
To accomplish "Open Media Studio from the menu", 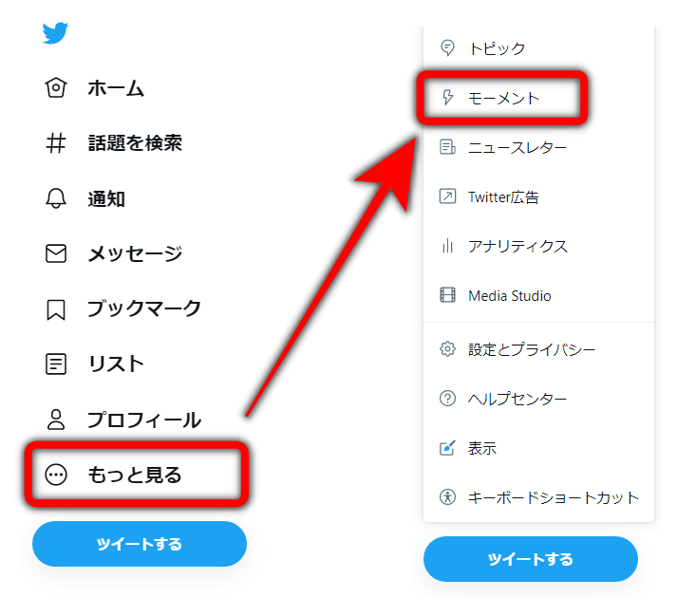I will click(x=538, y=296).
